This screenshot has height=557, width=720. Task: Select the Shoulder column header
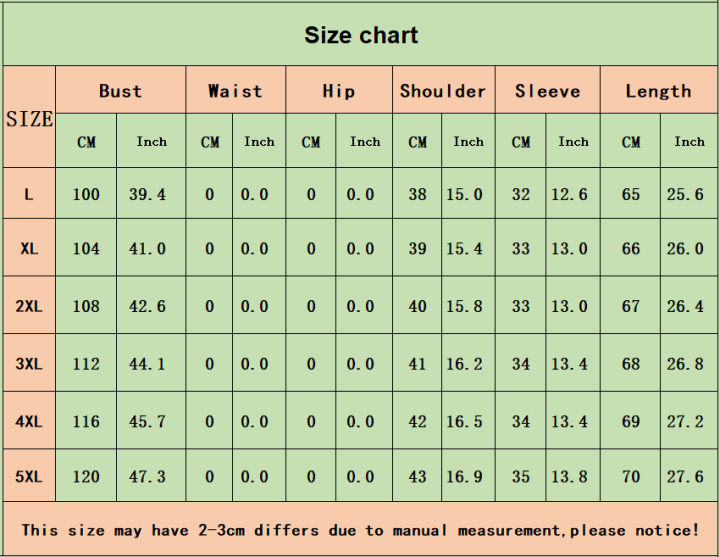(x=443, y=90)
